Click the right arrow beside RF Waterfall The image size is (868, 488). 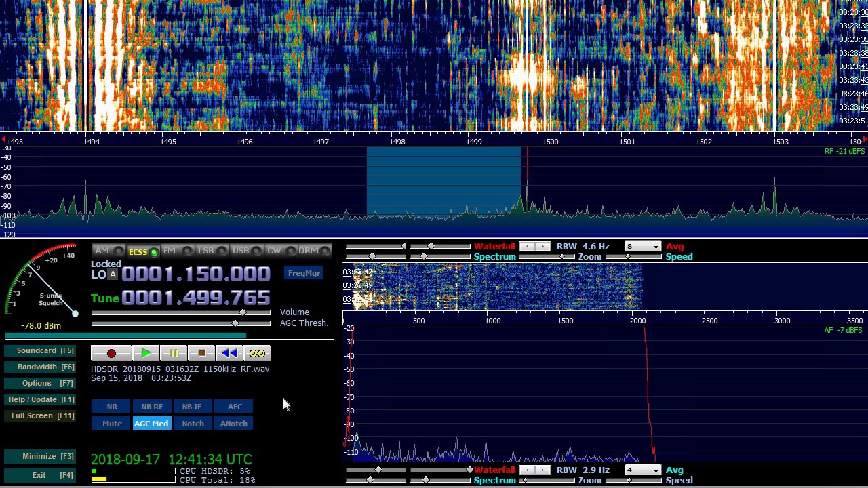(x=544, y=247)
